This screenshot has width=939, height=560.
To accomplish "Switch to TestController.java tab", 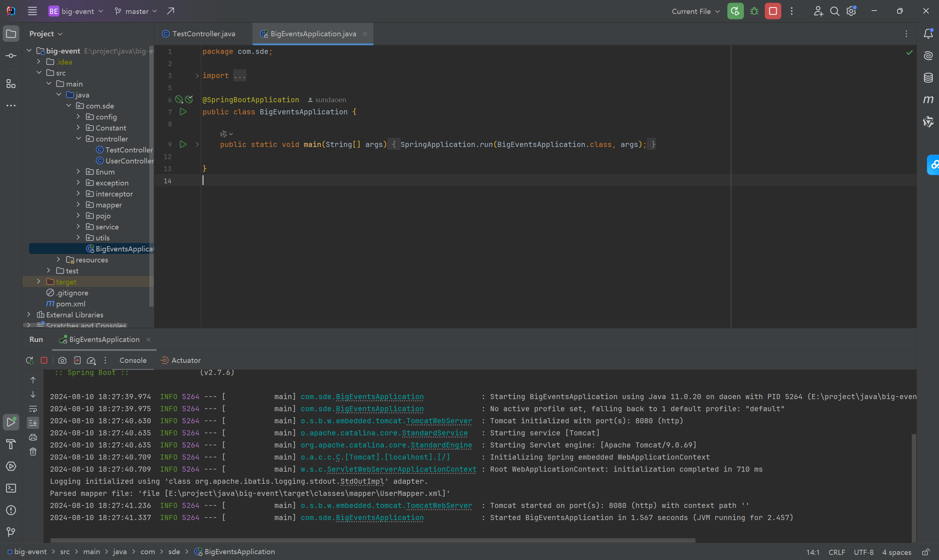I will pos(203,34).
